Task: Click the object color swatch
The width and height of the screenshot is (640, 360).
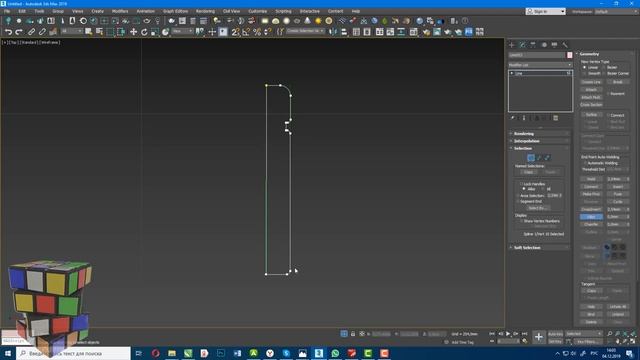Action: point(569,55)
